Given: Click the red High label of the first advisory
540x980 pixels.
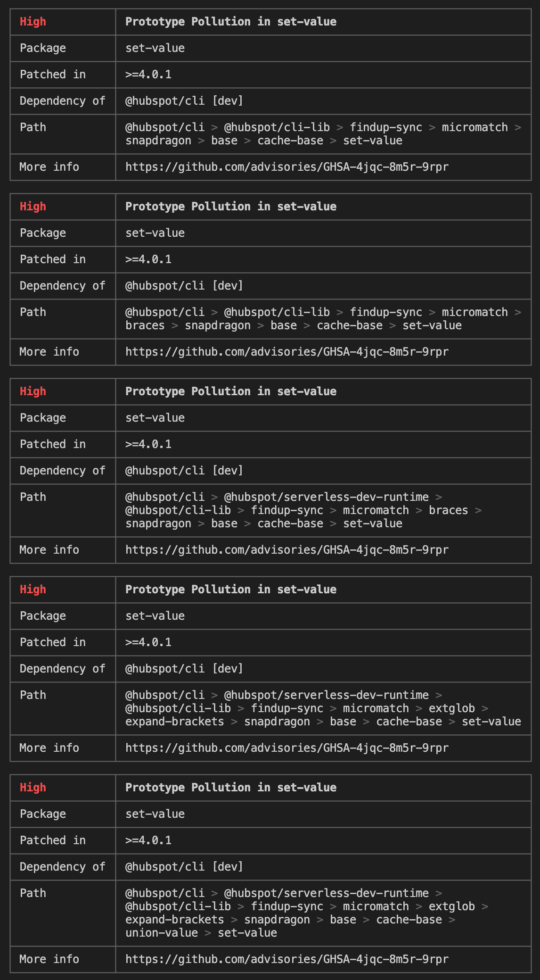Looking at the screenshot, I should pos(33,22).
